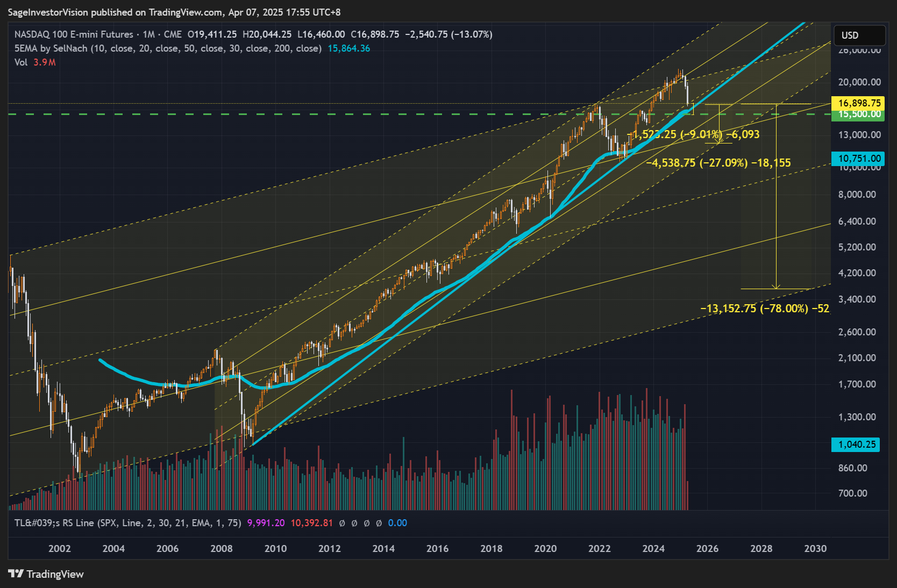The image size is (897, 588).
Task: Click the 5EMA value 15,864.36
Action: tap(349, 48)
